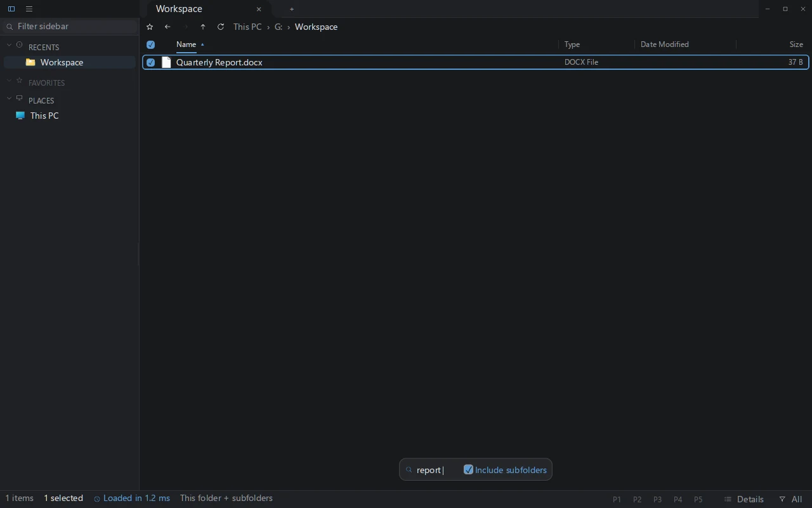Click the Workspace folder icon in sidebar
The width and height of the screenshot is (812, 508).
point(30,62)
